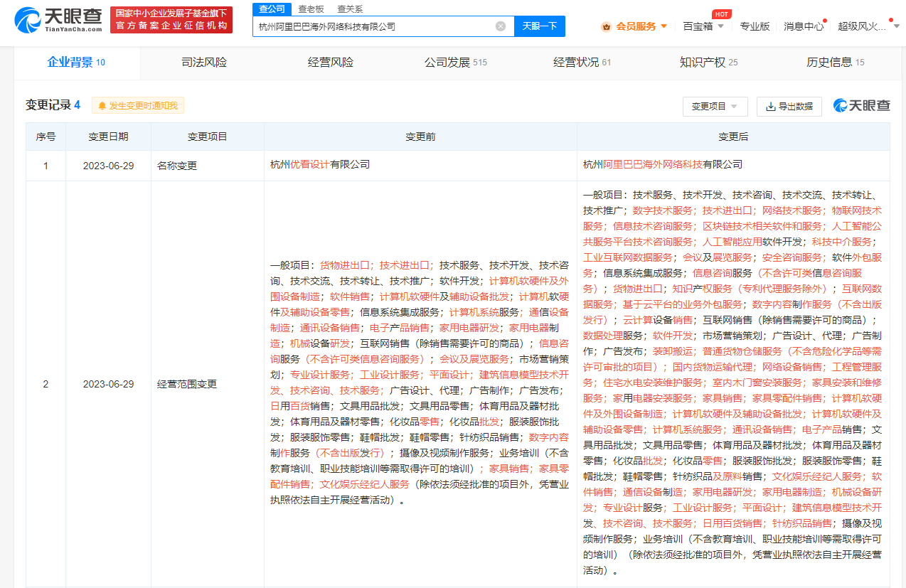Open the 经营状况 tab
Image resolution: width=906 pixels, height=588 pixels.
[x=582, y=63]
